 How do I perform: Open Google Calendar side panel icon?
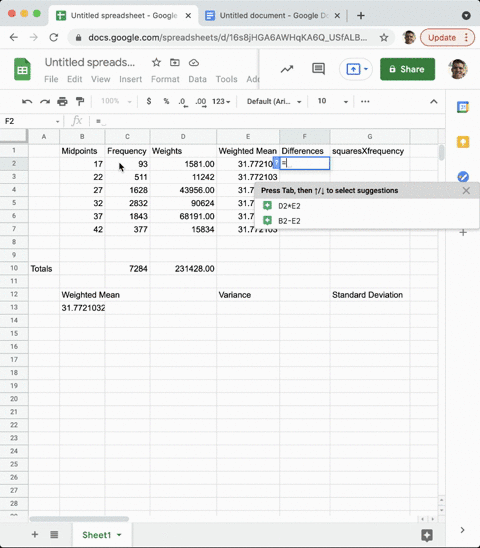pos(463,107)
